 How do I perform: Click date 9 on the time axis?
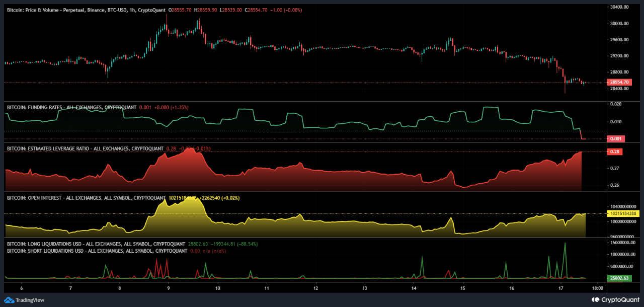pos(169,288)
